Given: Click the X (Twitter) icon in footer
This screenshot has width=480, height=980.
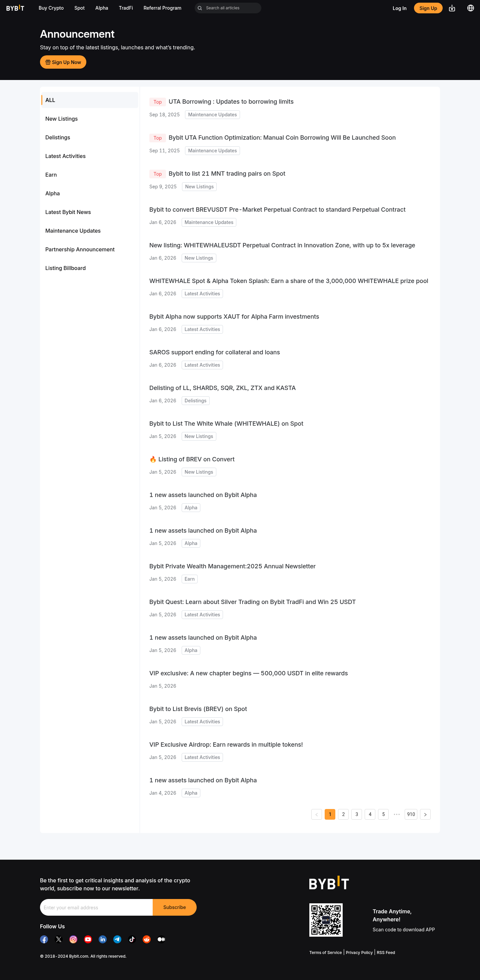Looking at the screenshot, I should (x=59, y=939).
